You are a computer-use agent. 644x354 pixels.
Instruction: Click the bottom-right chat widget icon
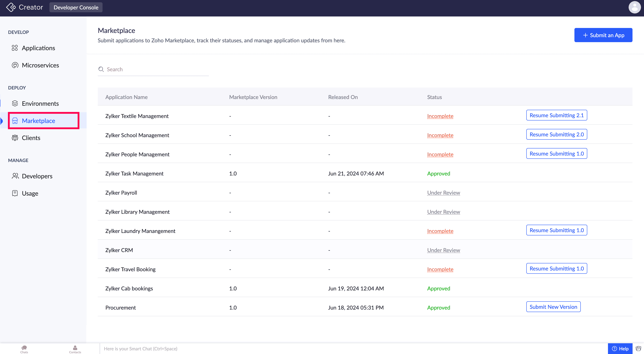click(638, 348)
